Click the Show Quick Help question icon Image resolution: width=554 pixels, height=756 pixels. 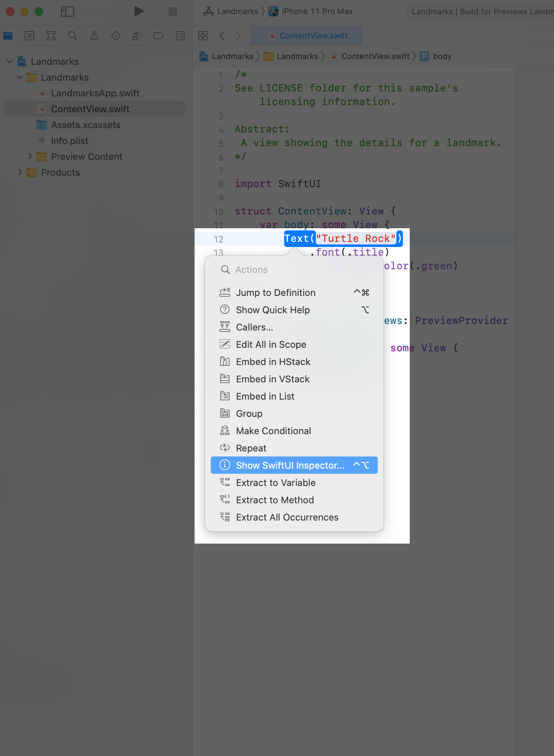click(225, 310)
